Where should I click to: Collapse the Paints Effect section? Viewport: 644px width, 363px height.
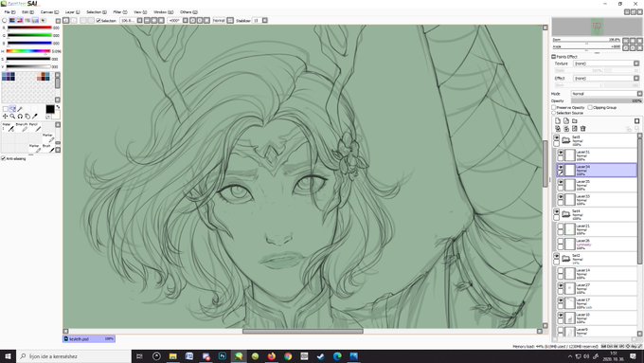pos(554,57)
